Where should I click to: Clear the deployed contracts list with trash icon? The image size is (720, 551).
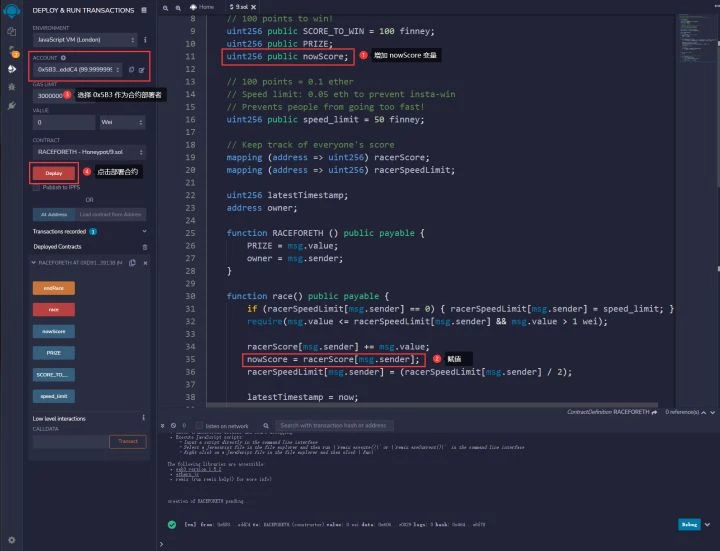pyautogui.click(x=145, y=247)
